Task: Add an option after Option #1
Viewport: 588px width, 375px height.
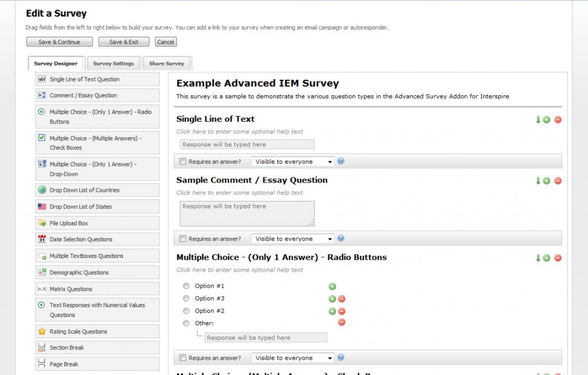Action: [332, 287]
